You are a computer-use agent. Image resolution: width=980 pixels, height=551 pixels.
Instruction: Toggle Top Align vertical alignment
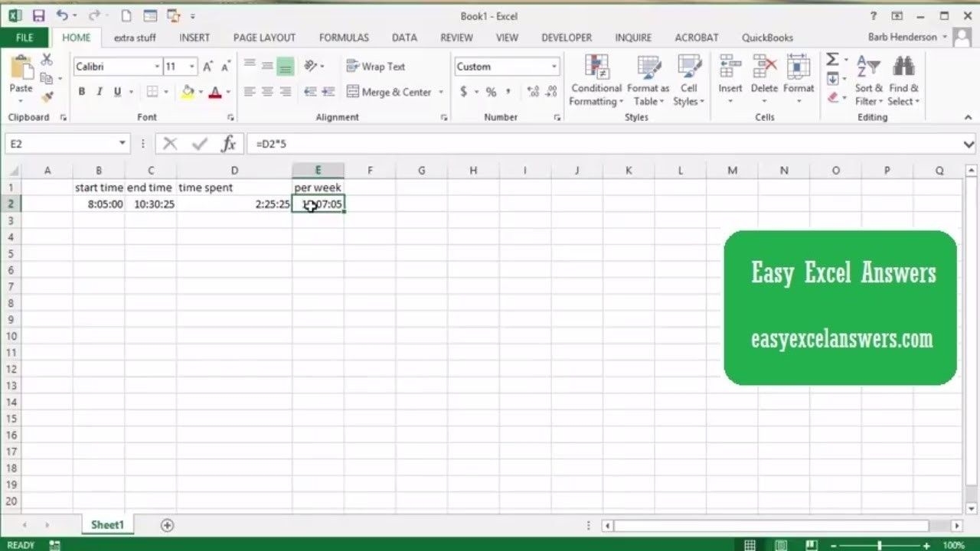click(x=250, y=66)
